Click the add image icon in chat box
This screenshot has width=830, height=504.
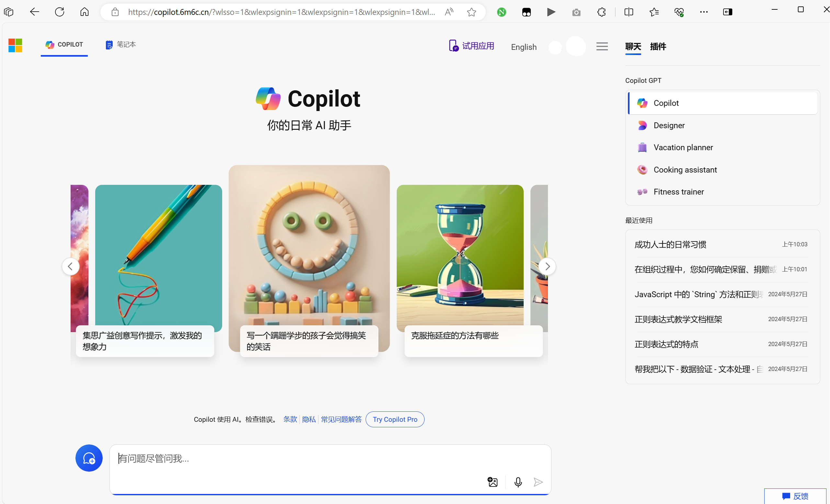click(493, 482)
